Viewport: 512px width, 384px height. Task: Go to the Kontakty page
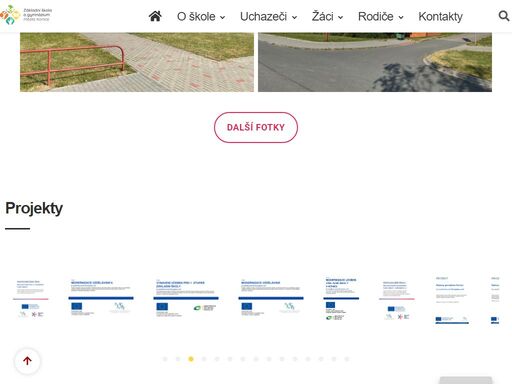(x=440, y=16)
